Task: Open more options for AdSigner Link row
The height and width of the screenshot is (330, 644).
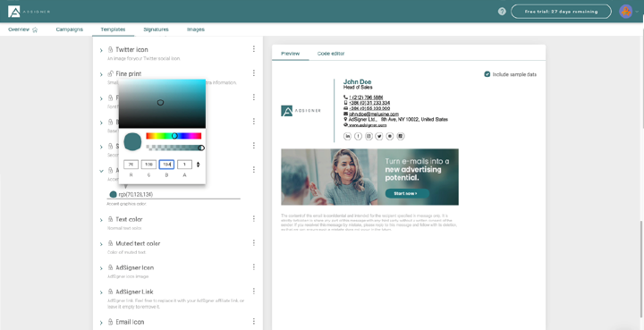Action: coord(254,292)
